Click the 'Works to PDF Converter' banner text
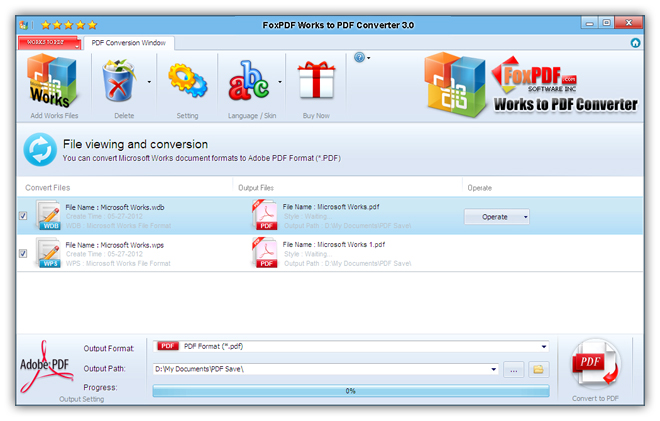 [566, 104]
